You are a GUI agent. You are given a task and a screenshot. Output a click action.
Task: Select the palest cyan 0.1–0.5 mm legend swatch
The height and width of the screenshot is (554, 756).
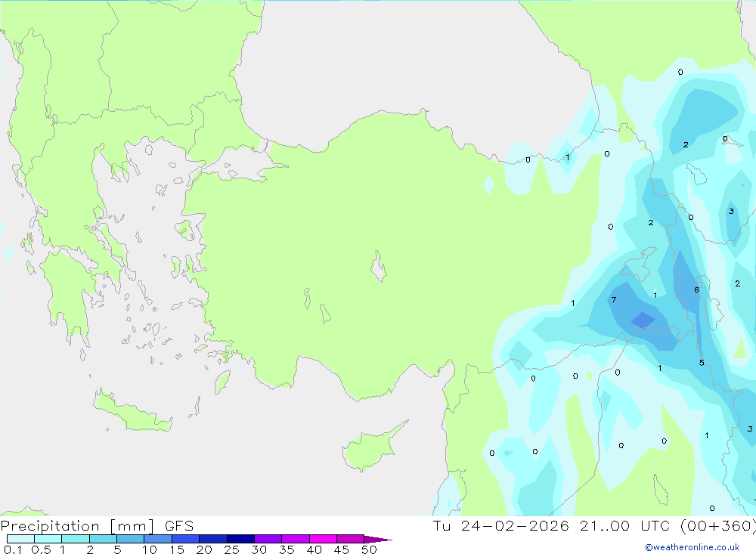coord(20,539)
